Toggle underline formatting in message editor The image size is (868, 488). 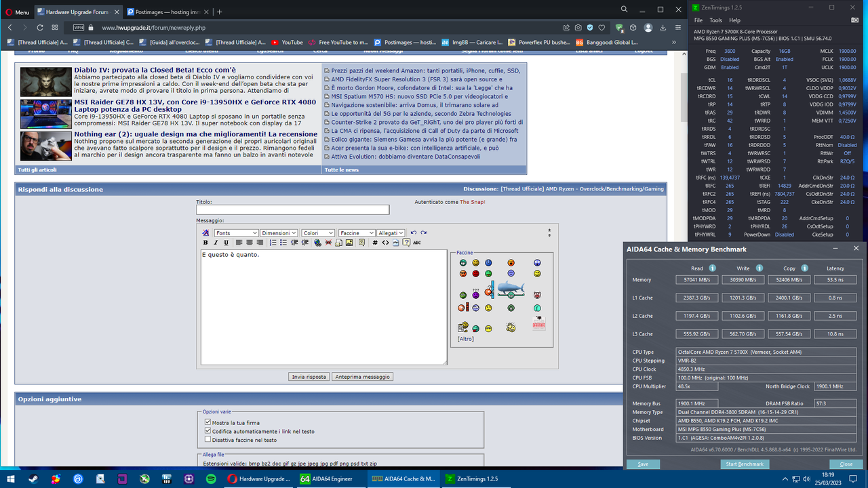point(226,243)
